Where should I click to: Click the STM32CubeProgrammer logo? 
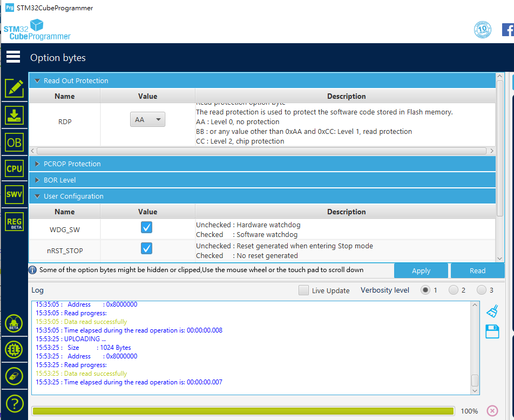pos(37,30)
